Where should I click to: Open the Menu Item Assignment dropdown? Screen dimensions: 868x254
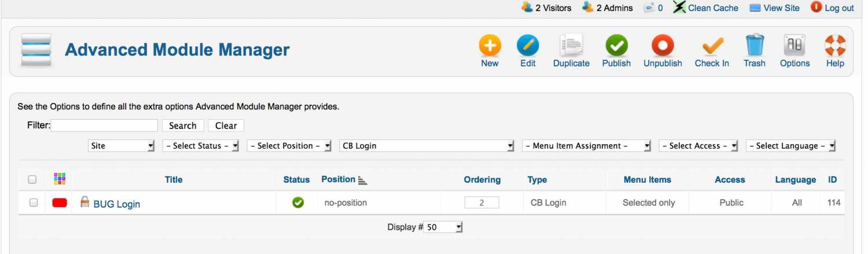[587, 146]
